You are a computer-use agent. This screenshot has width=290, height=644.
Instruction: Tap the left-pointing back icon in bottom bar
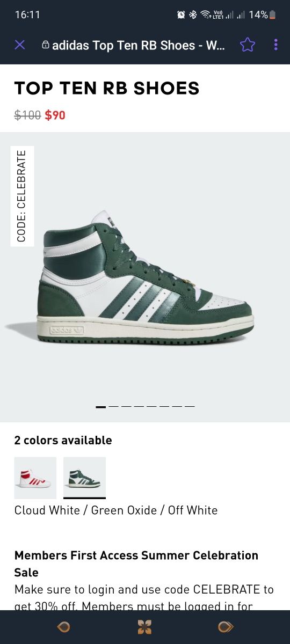pos(64,627)
